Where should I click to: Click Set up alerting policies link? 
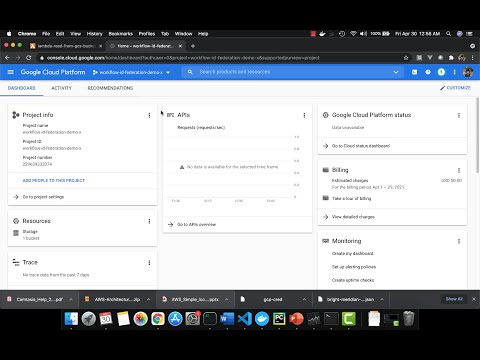click(354, 267)
